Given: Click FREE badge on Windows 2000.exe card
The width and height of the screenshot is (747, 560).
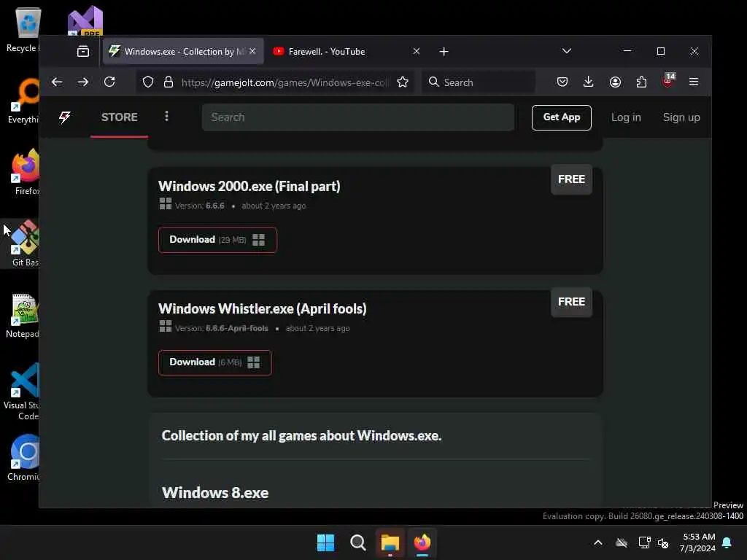Looking at the screenshot, I should point(571,179).
